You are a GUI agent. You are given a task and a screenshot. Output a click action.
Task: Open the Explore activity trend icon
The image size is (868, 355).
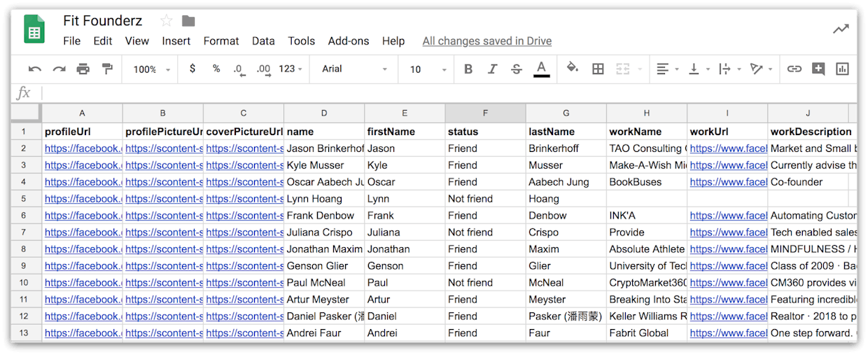tap(841, 29)
